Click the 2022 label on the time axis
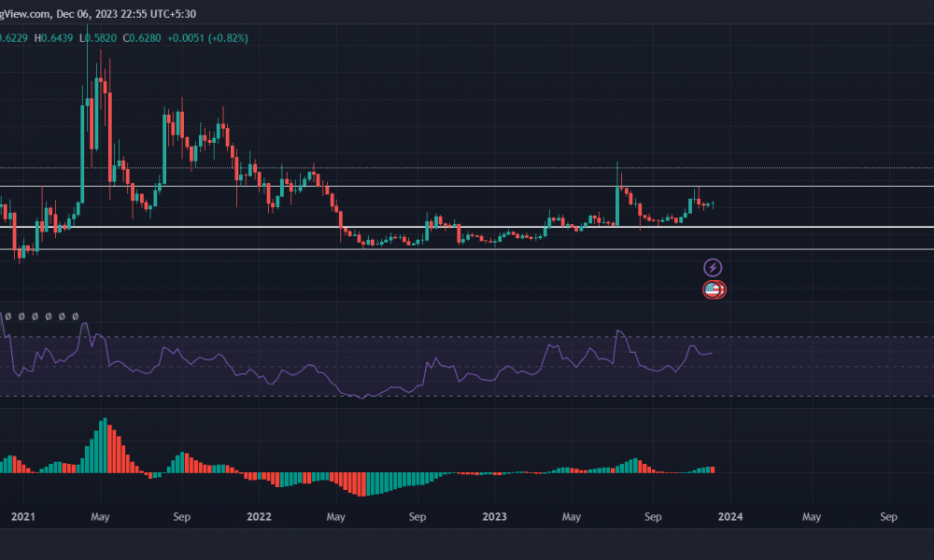Image resolution: width=934 pixels, height=560 pixels. (x=259, y=516)
